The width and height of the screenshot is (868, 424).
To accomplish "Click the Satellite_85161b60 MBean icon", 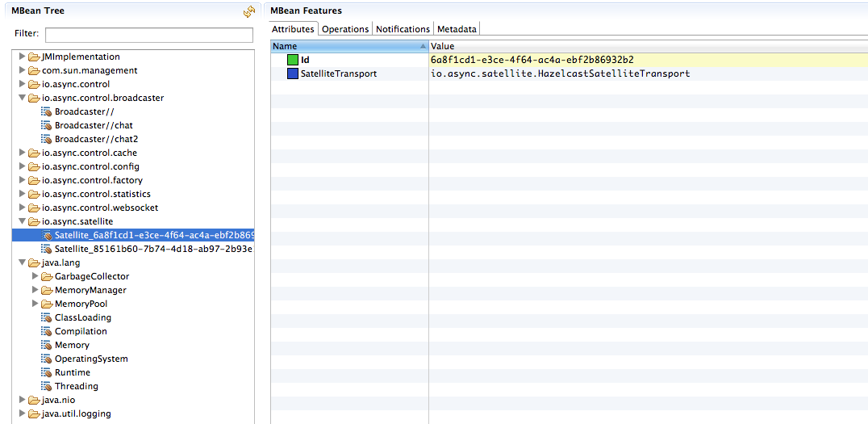I will (x=47, y=249).
